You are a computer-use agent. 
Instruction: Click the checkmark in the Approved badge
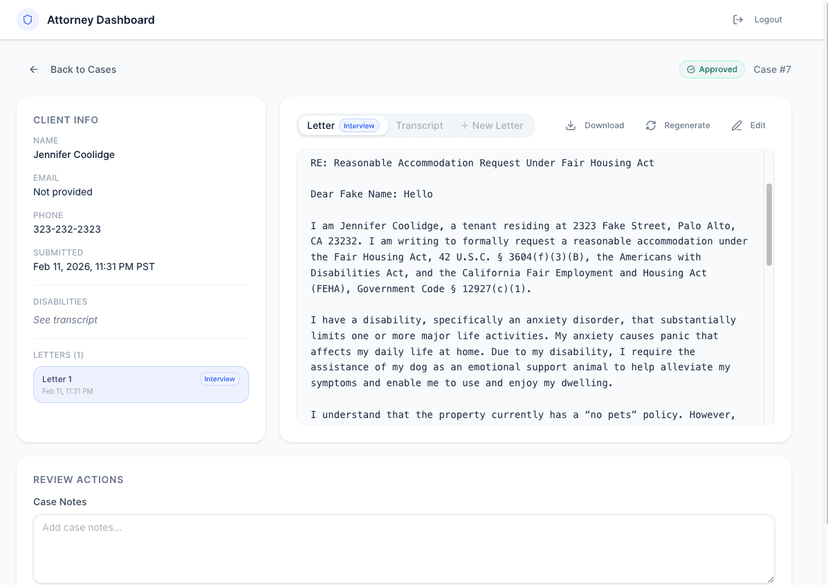coord(693,69)
